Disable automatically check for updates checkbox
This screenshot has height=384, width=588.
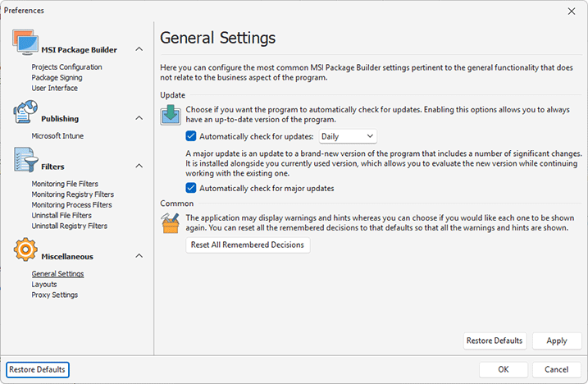(x=191, y=136)
